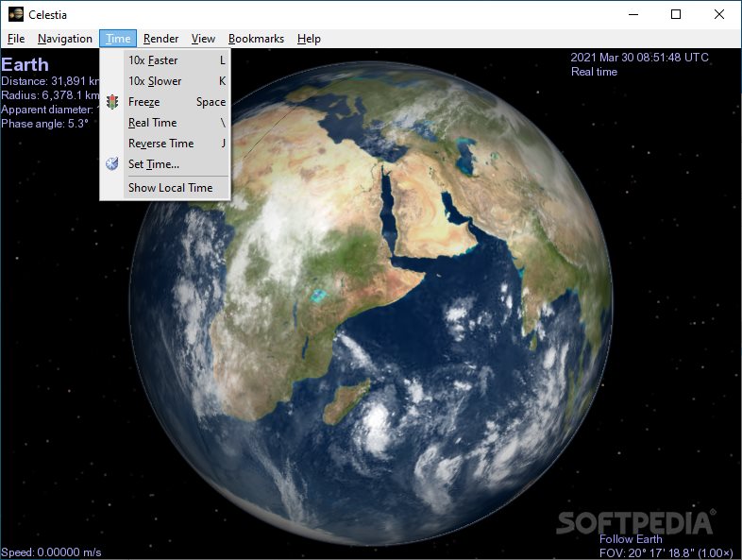Open the View menu
The image size is (742, 560).
(x=203, y=39)
